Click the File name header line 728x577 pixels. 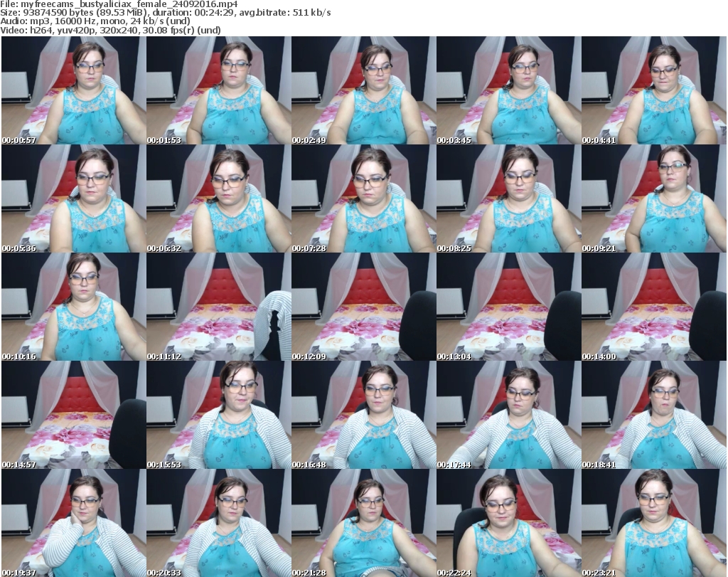pos(119,4)
